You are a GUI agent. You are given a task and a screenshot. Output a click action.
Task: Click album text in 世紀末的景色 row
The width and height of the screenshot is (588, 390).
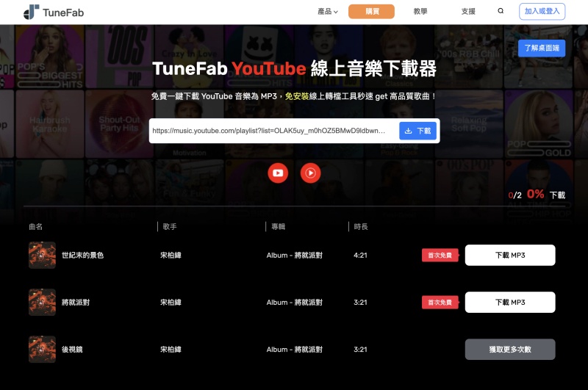pyautogui.click(x=295, y=255)
